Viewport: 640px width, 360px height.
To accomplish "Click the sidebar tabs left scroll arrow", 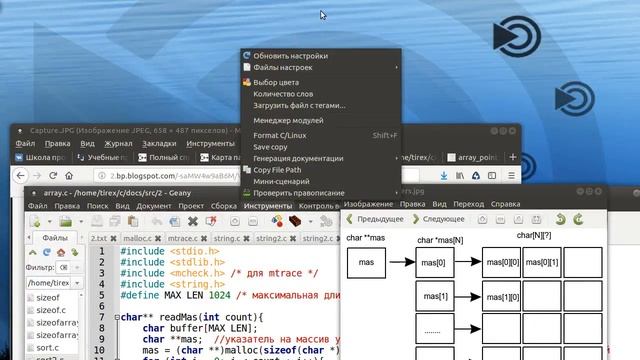I will click(x=29, y=238).
